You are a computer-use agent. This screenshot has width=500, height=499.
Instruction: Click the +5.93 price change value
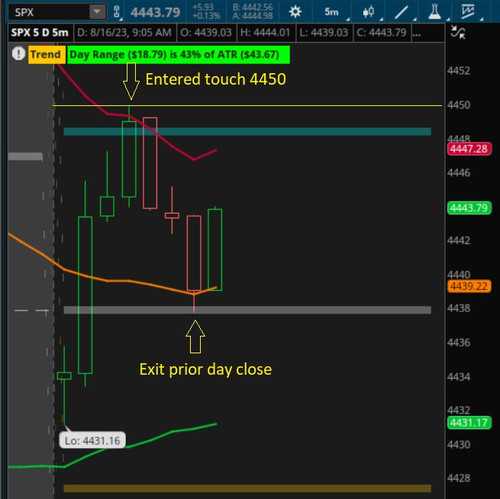[203, 7]
